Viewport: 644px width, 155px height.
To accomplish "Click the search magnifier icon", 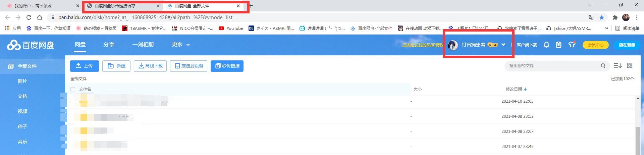I will [x=603, y=66].
